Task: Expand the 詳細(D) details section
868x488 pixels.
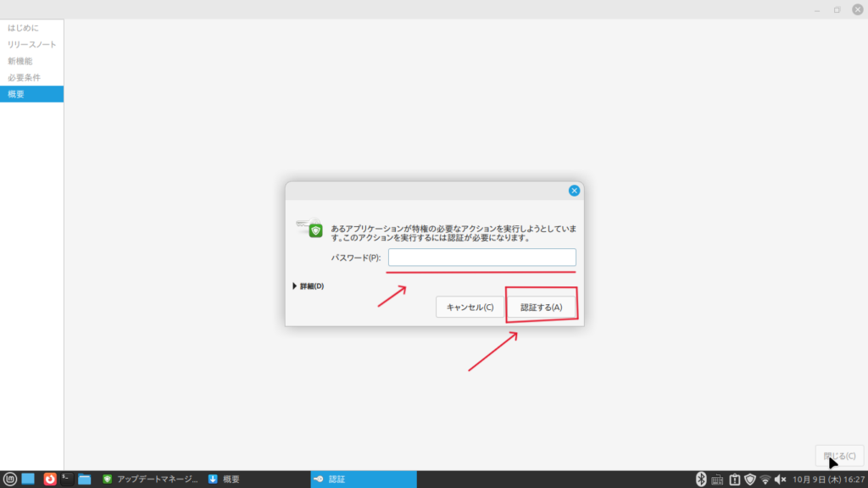Action: coord(308,286)
